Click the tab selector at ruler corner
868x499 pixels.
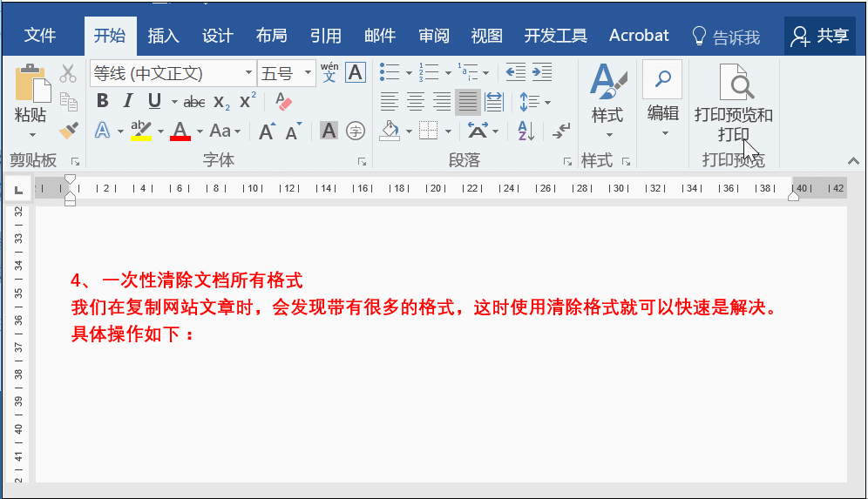pos(18,191)
